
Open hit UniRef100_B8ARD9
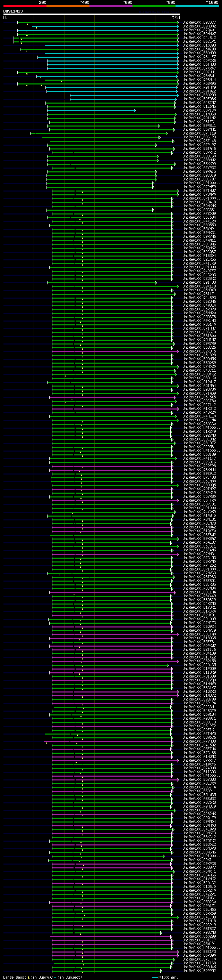pyautogui.click(x=199, y=95)
